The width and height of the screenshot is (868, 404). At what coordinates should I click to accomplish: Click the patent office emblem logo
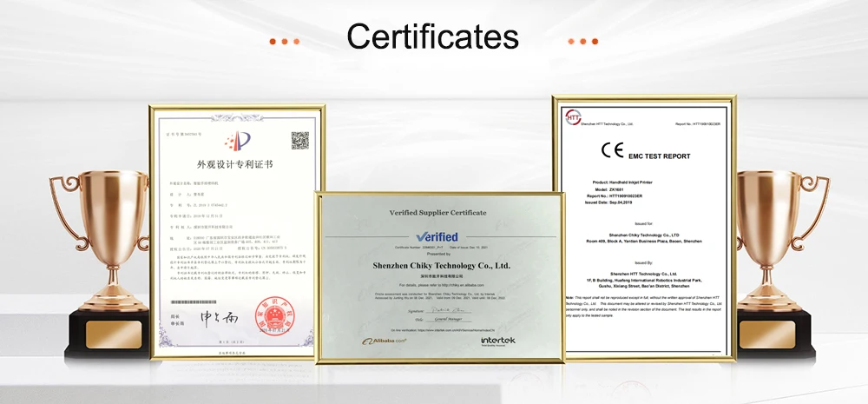coord(238,142)
